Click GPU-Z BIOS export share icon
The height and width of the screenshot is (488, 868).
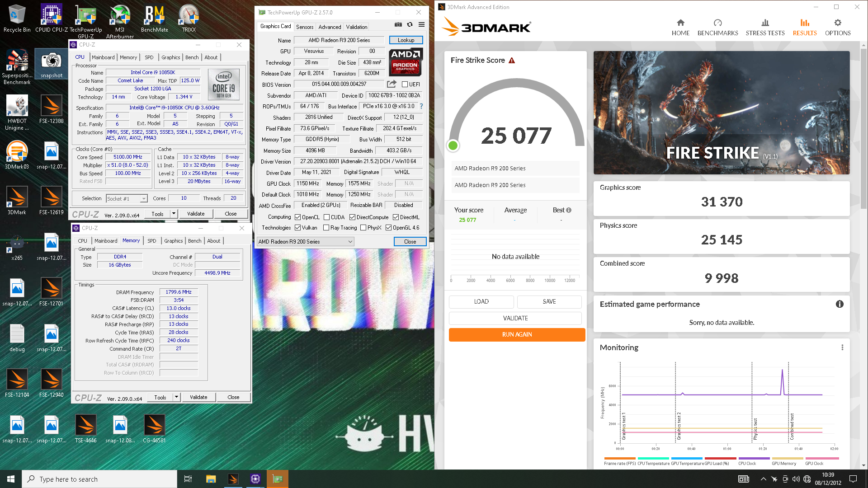(x=392, y=84)
